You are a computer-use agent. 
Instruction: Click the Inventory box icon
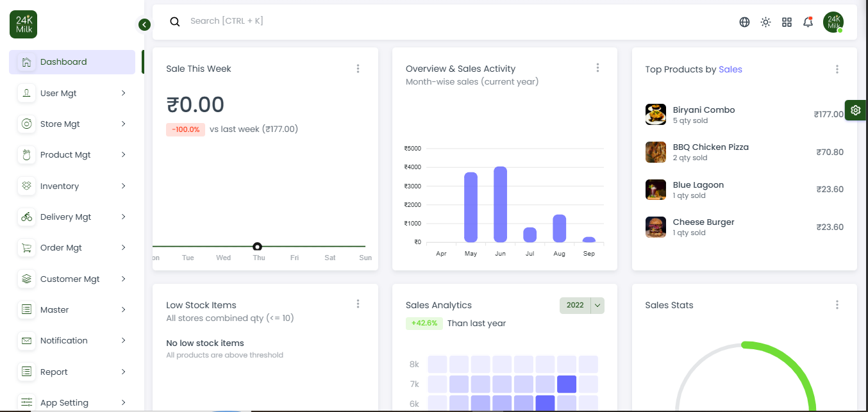coord(26,186)
